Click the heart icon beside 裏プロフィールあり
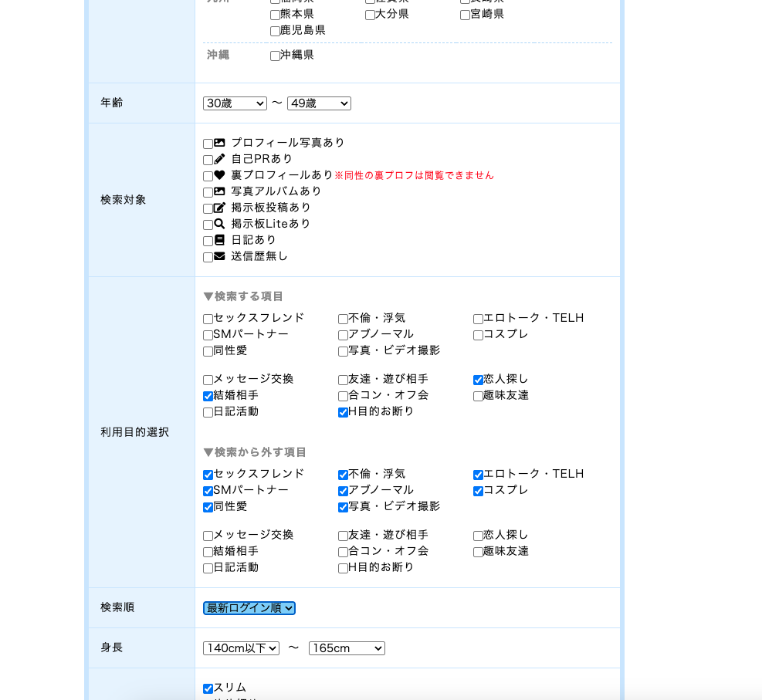762x700 pixels. (220, 175)
